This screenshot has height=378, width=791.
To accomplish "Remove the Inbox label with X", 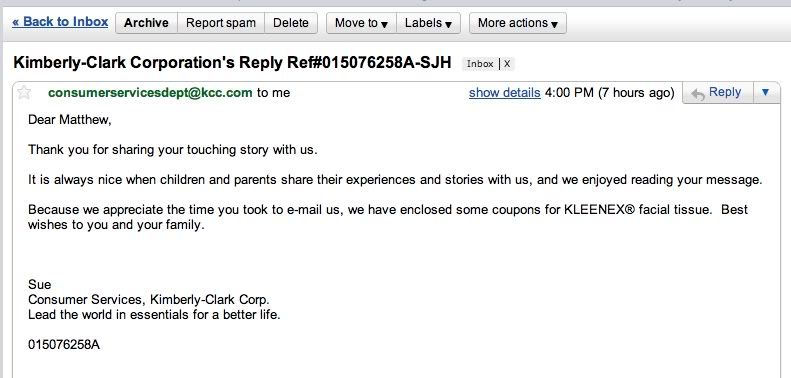I will (x=507, y=64).
